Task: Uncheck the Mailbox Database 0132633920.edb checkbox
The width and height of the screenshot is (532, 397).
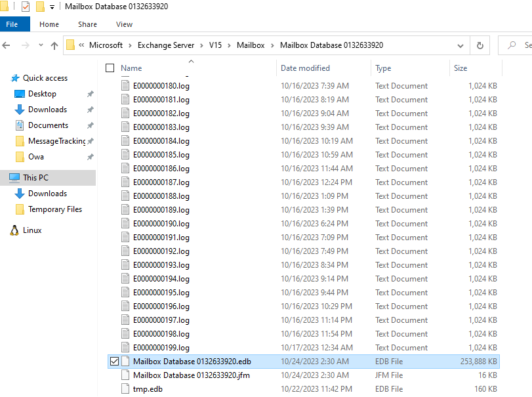Action: click(114, 362)
